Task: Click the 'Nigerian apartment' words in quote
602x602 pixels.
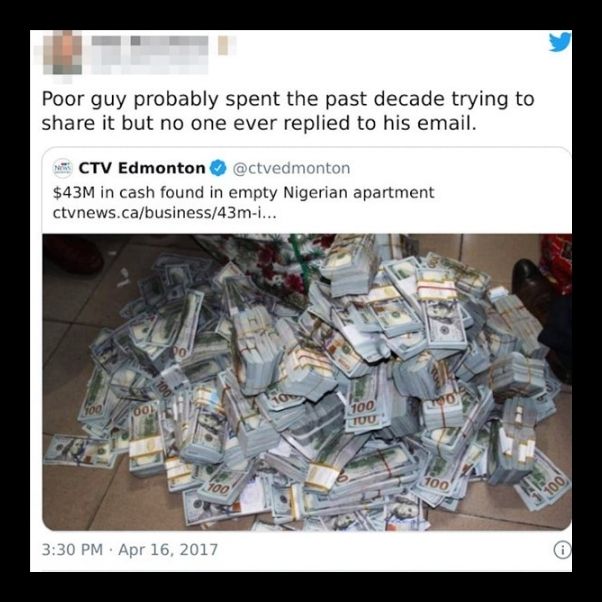Action: [359, 192]
